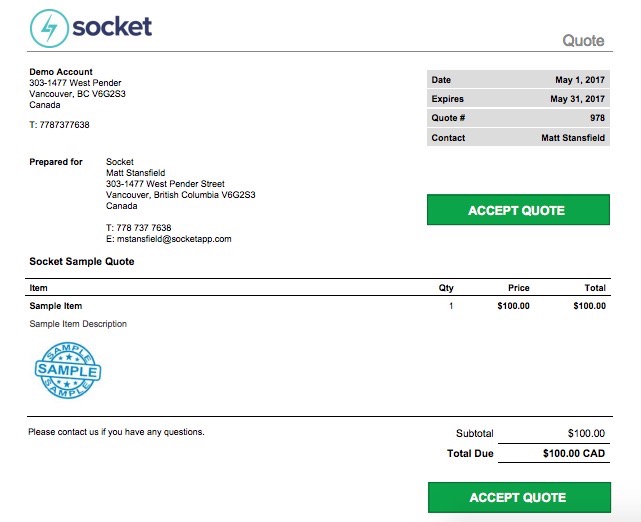This screenshot has height=522, width=641.
Task: Click the bottom ACCEPT QUOTE button
Action: [519, 497]
